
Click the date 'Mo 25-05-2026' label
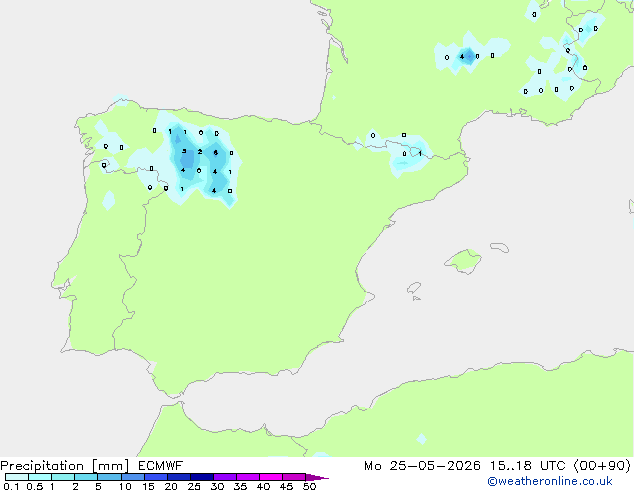coord(422,466)
